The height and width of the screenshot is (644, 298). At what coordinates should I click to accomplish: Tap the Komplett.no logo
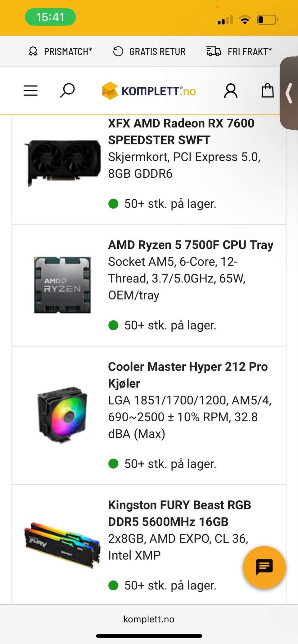149,91
